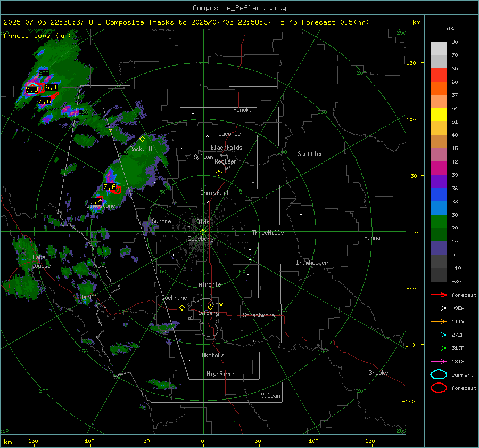479x448 pixels.
Task: Click the Limestone label
Action: [101, 206]
